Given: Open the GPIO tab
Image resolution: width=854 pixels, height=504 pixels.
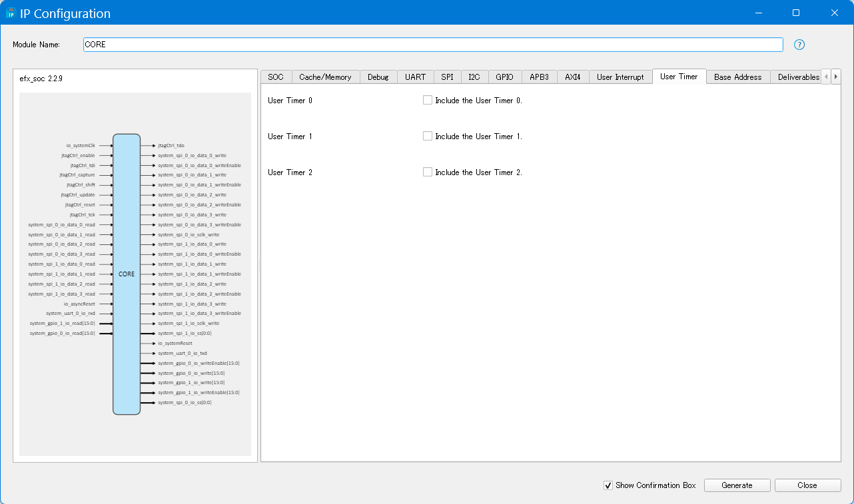Looking at the screenshot, I should point(504,77).
